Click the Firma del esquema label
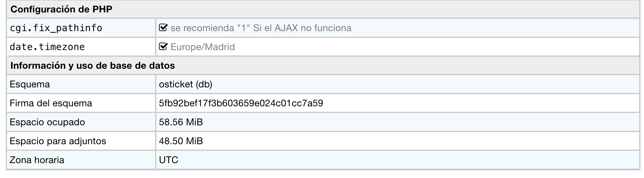644x178 pixels. click(51, 103)
